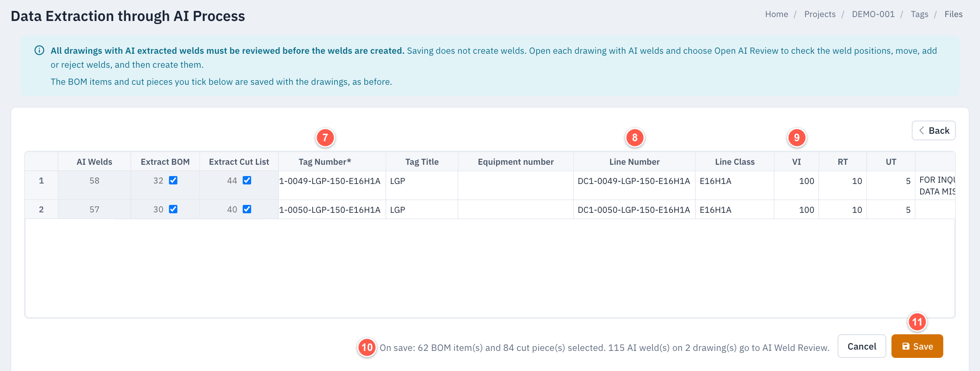Select row header number 2

pos(42,209)
